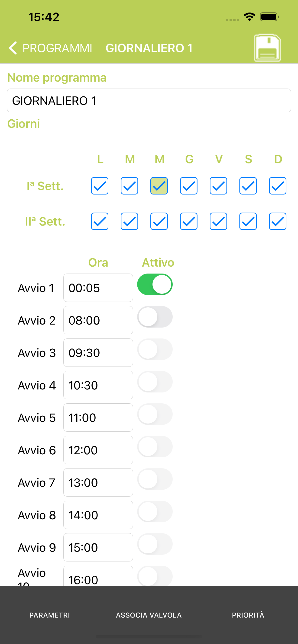
Task: Switch to ASSOCIA VALVOLA tab
Action: 149,615
